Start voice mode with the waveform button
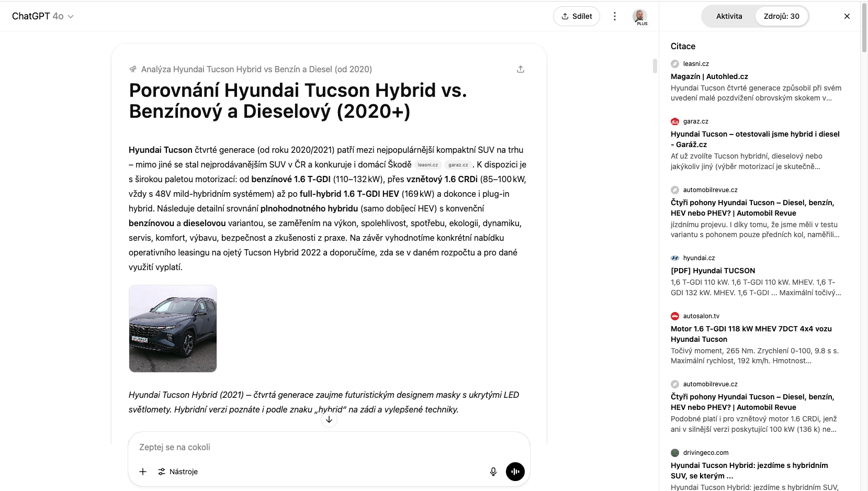This screenshot has height=491, width=868. click(x=515, y=472)
